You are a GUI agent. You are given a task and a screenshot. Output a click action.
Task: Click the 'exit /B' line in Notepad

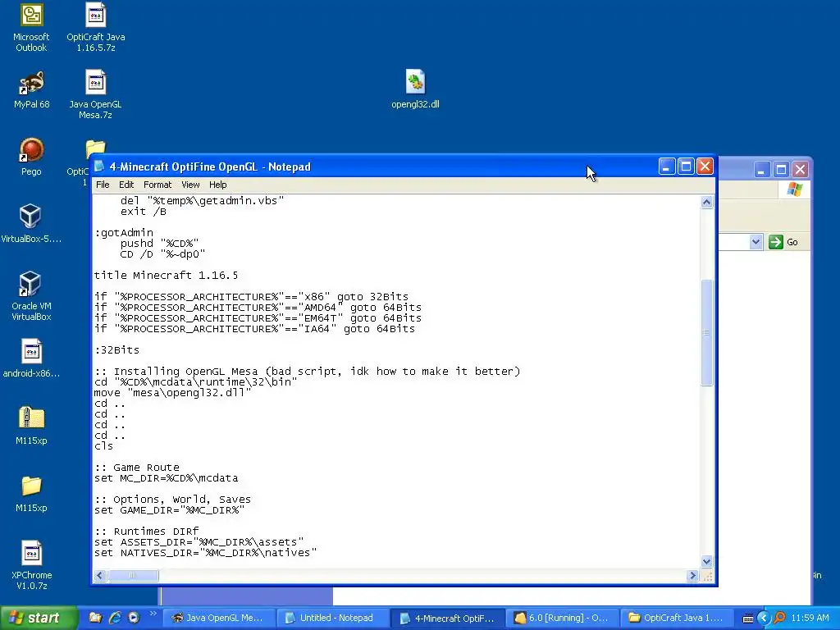click(144, 212)
